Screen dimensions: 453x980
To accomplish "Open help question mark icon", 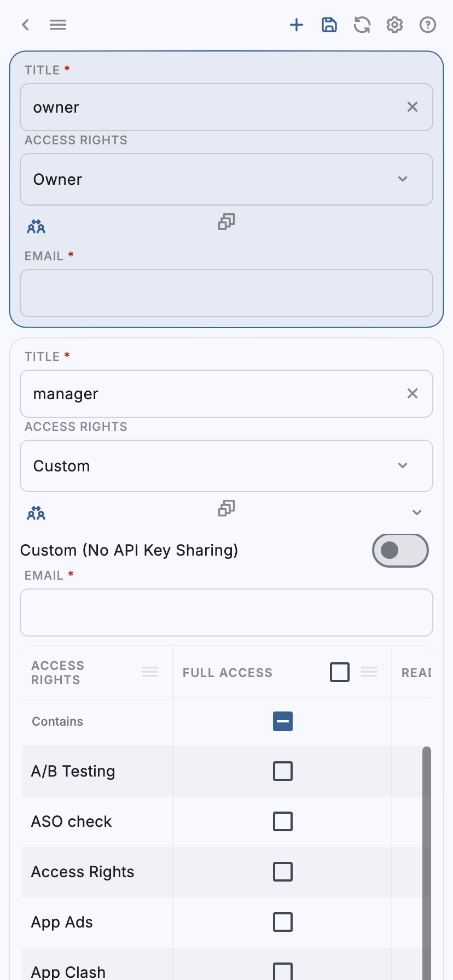I will 428,25.
